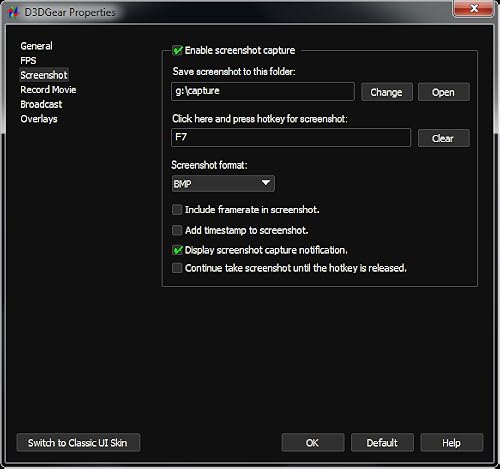The width and height of the screenshot is (500, 469).
Task: Open the Broadcast settings page
Action: (41, 104)
